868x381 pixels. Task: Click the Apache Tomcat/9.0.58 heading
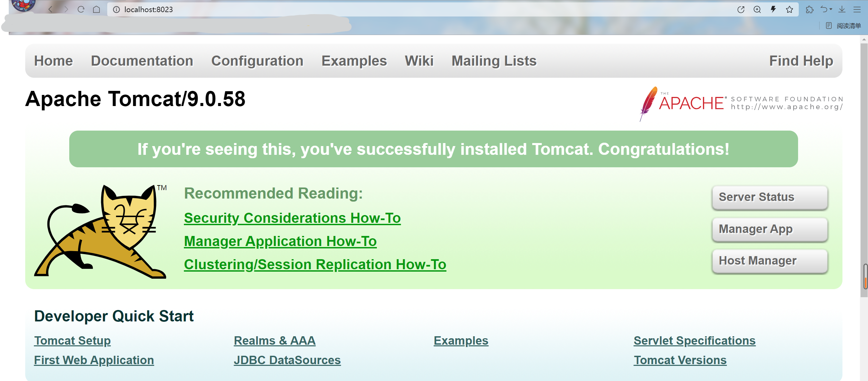tap(135, 99)
